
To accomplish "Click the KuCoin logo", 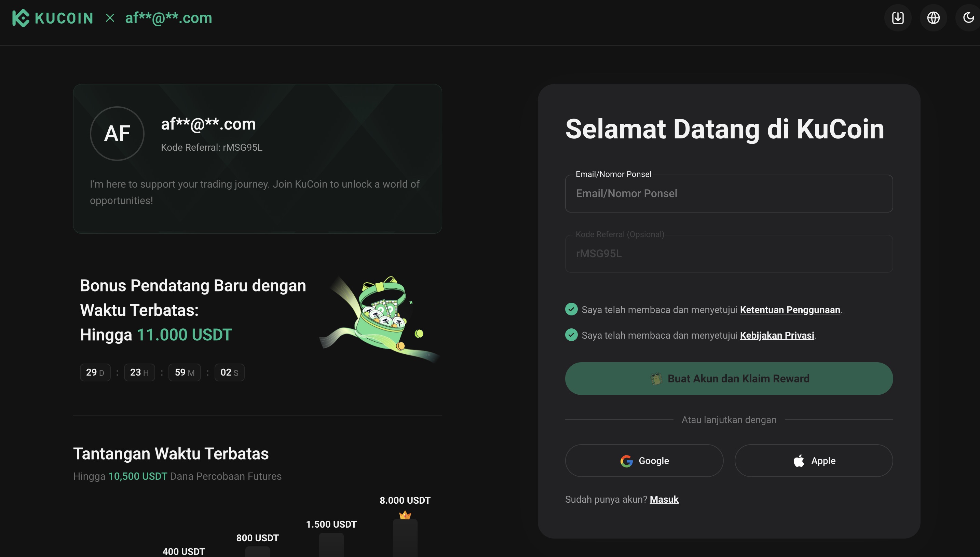I will point(52,17).
